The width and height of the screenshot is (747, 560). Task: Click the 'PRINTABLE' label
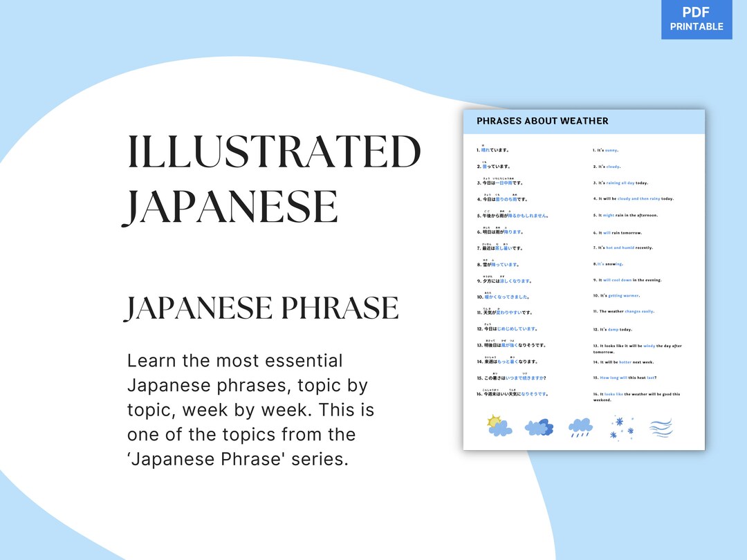pos(697,26)
